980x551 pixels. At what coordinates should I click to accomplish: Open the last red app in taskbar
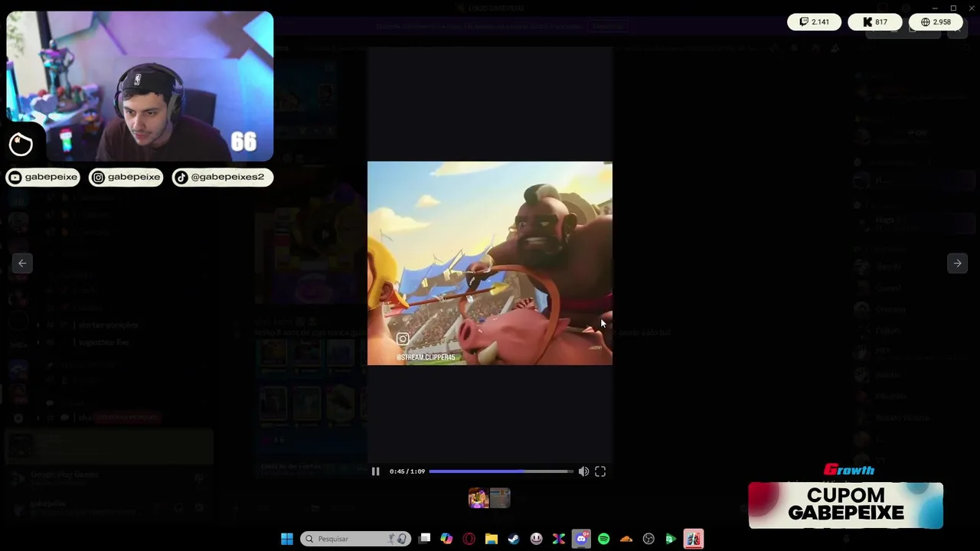point(694,539)
